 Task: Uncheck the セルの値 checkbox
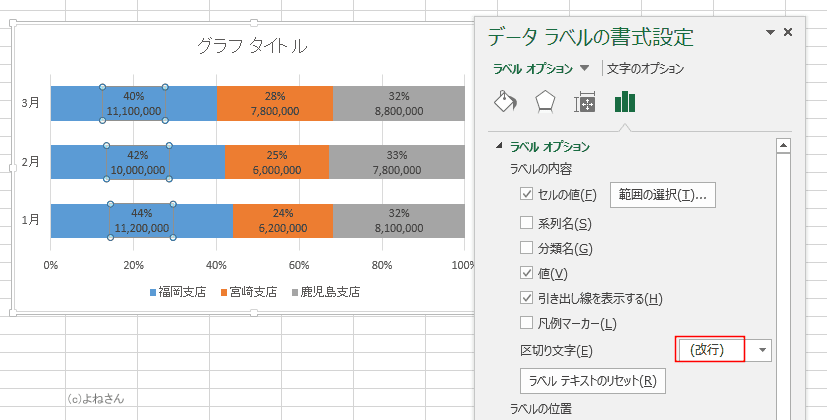pos(526,194)
